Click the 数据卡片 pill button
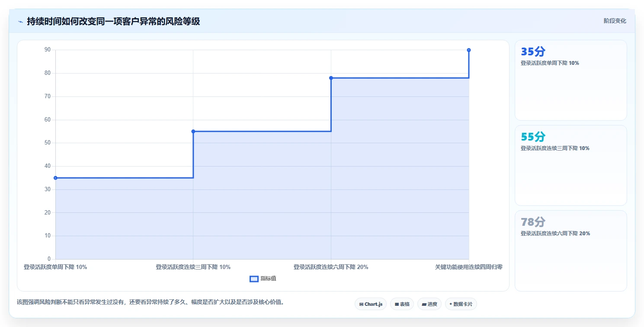644x327 pixels. pos(461,304)
